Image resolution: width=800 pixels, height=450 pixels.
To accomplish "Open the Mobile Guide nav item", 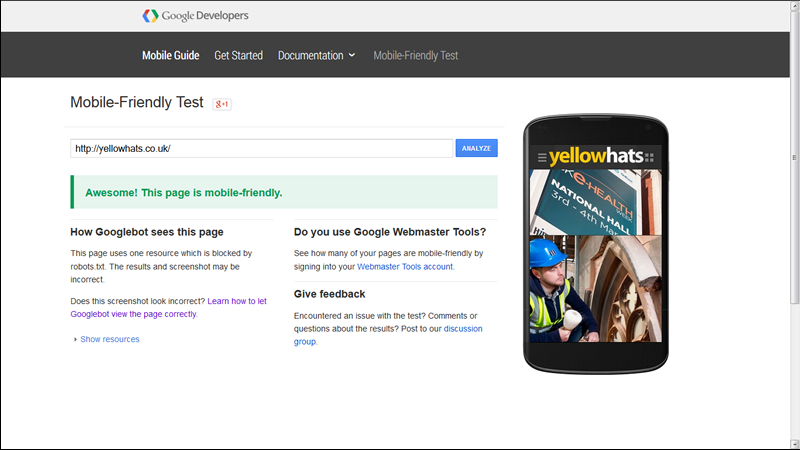I will 170,55.
